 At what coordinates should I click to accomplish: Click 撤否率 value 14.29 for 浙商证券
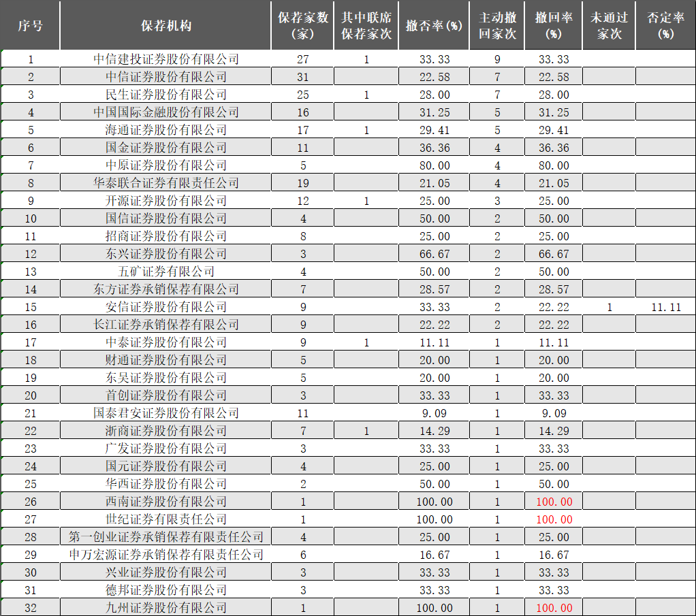tap(434, 432)
